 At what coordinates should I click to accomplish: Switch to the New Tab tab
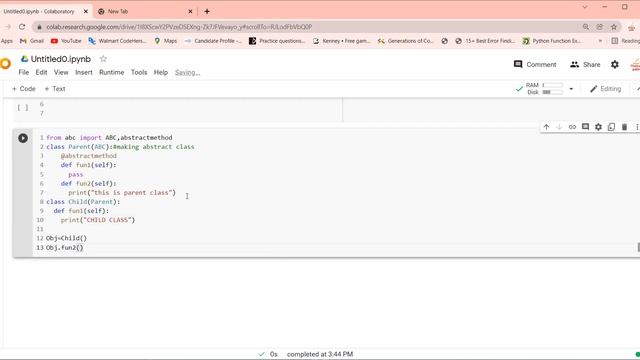click(x=145, y=11)
